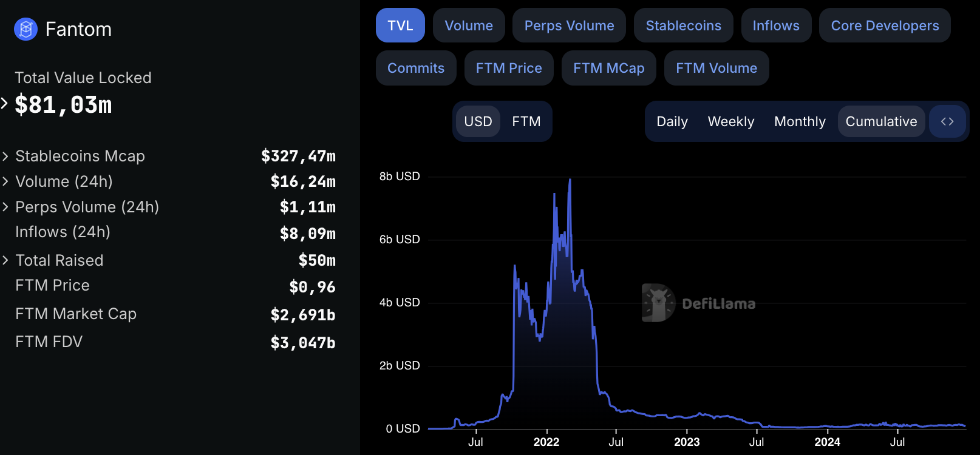Enable Stablecoins on the chart
Image resolution: width=980 pixels, height=455 pixels.
pyautogui.click(x=684, y=25)
